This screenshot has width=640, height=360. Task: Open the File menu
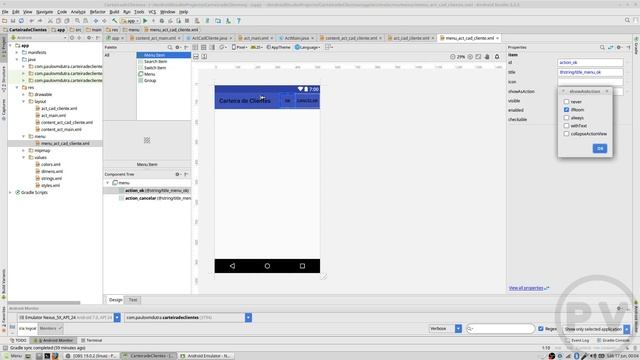point(5,12)
